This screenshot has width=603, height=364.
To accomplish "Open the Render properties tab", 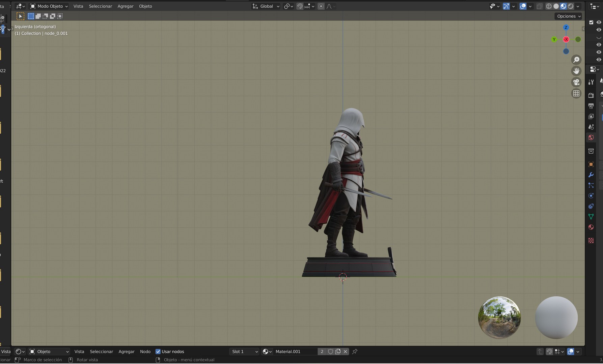I will (591, 95).
